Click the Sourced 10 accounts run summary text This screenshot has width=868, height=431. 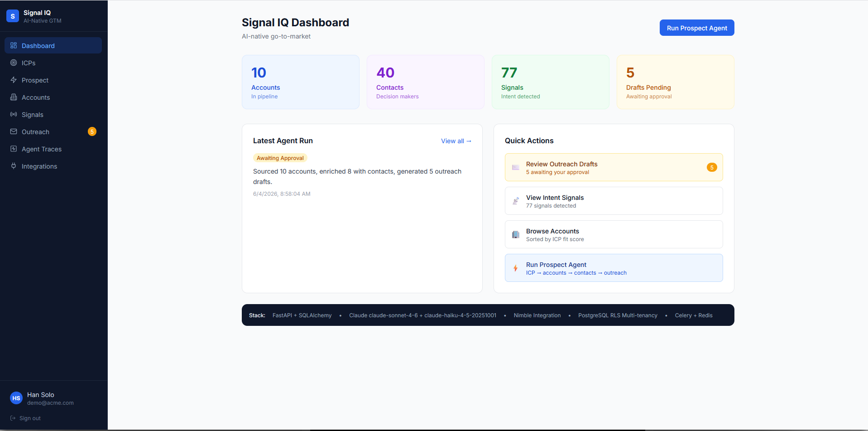[x=357, y=176]
